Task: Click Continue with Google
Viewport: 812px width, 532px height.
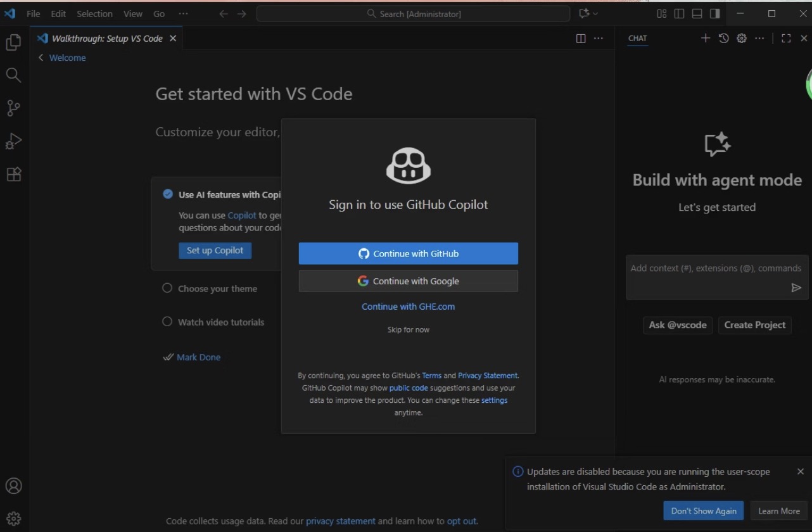Action: [409, 281]
